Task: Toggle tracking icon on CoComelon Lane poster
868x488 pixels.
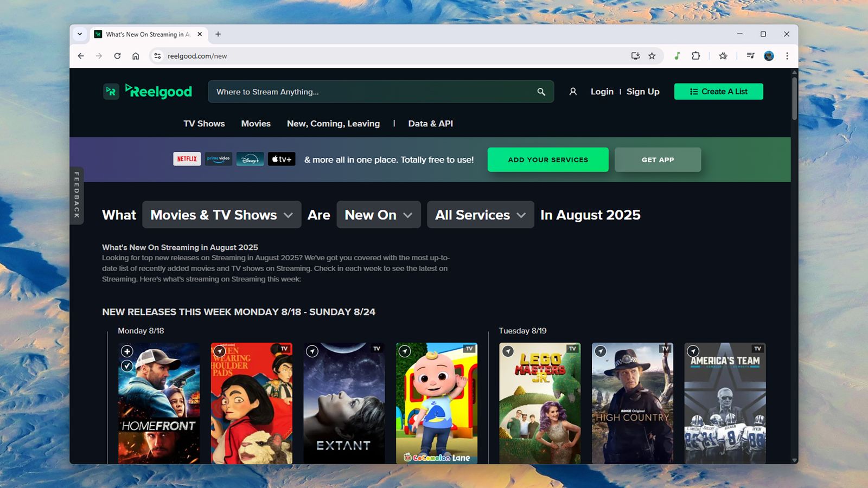Action: [405, 351]
